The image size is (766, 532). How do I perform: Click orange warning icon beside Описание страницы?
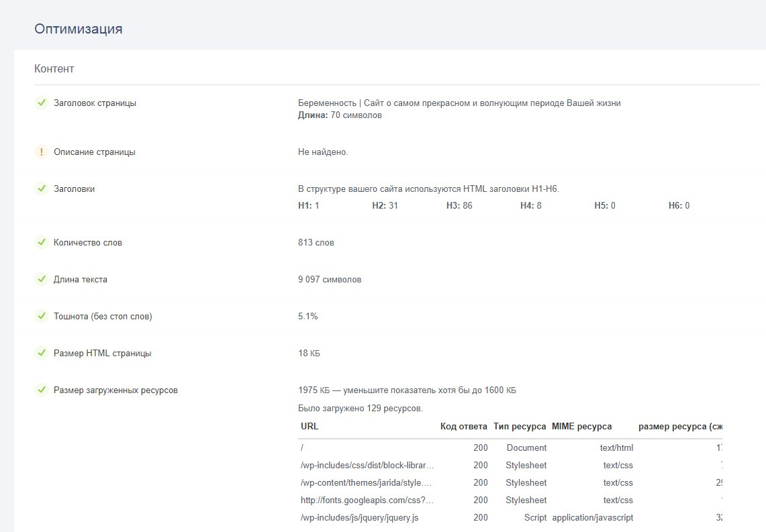pyautogui.click(x=42, y=152)
